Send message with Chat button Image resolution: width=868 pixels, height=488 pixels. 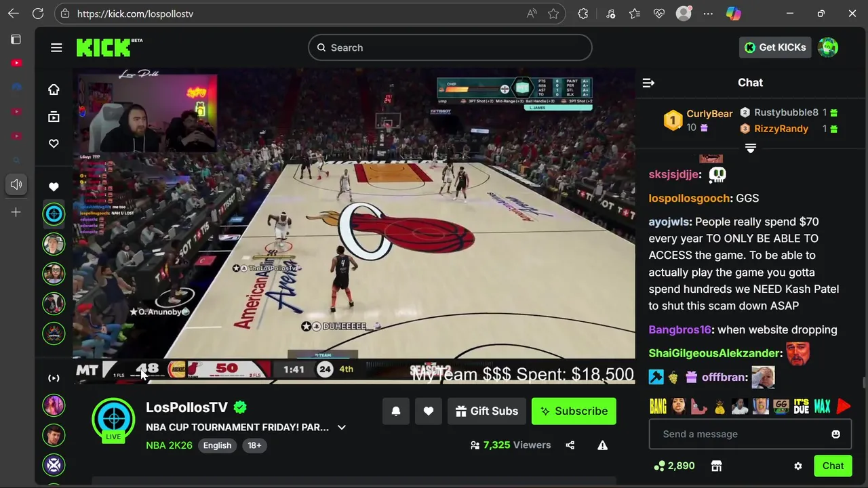(x=833, y=466)
